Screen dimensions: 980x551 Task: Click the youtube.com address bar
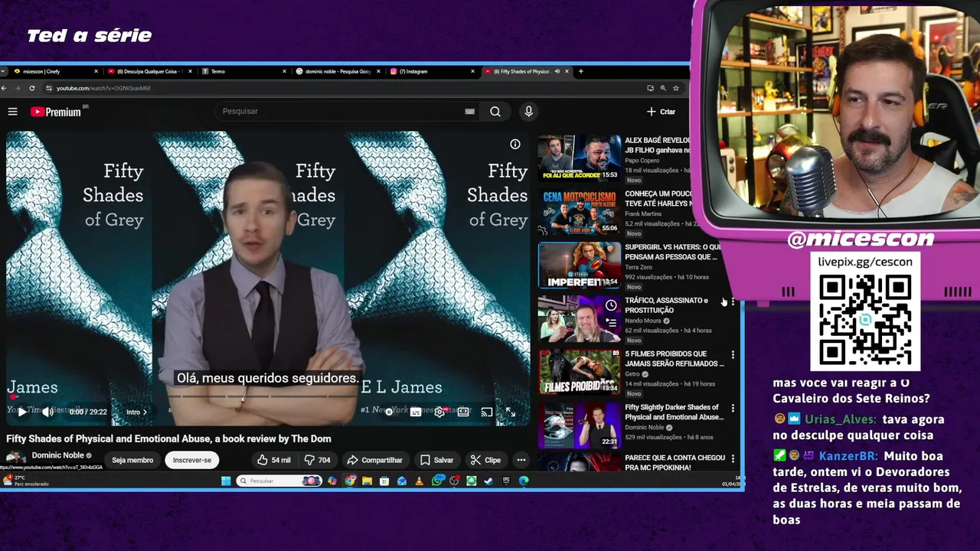click(345, 88)
